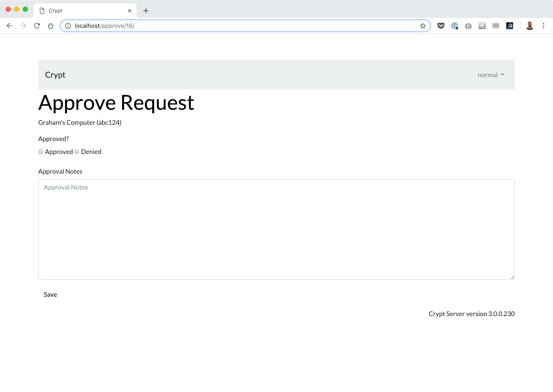Image resolution: width=553 pixels, height=392 pixels.
Task: Open the Chrome profile avatar menu
Action: coord(530,26)
